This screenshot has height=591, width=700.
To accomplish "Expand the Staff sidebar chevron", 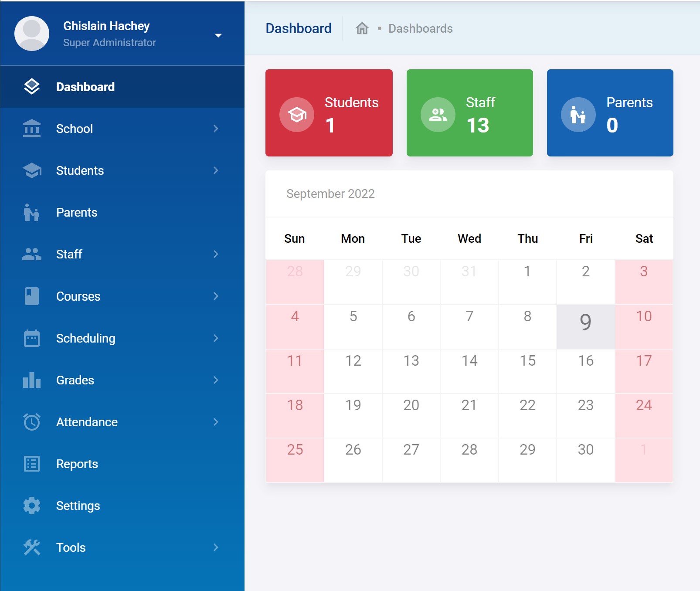I will click(x=216, y=254).
